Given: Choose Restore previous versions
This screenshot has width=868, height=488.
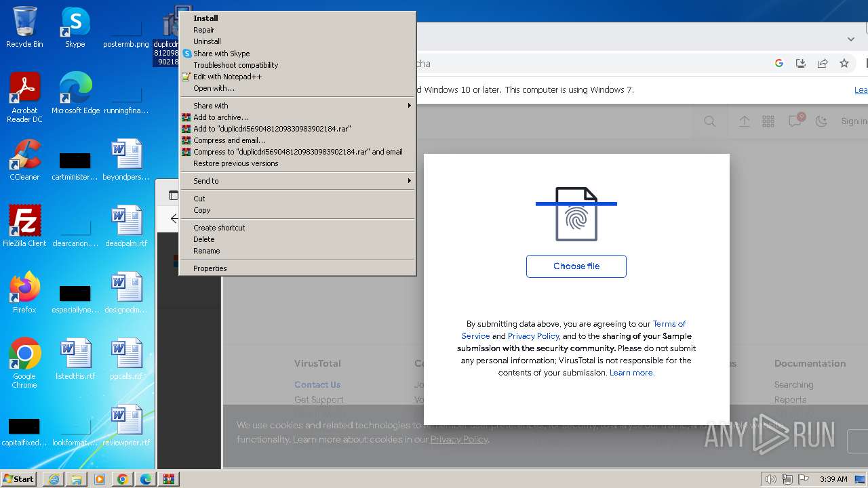Looking at the screenshot, I should click(x=297, y=163).
